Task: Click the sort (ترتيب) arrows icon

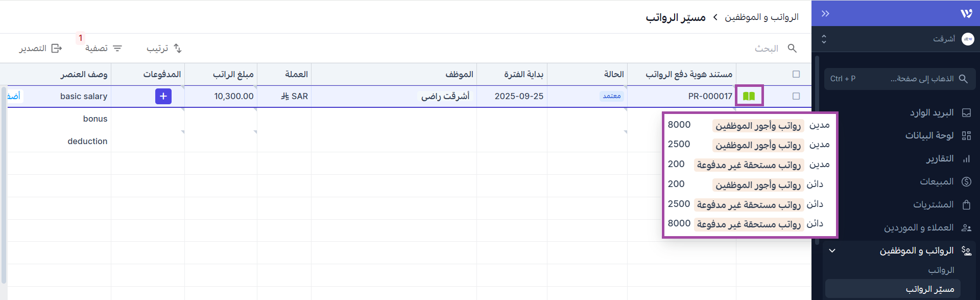Action: 177,48
